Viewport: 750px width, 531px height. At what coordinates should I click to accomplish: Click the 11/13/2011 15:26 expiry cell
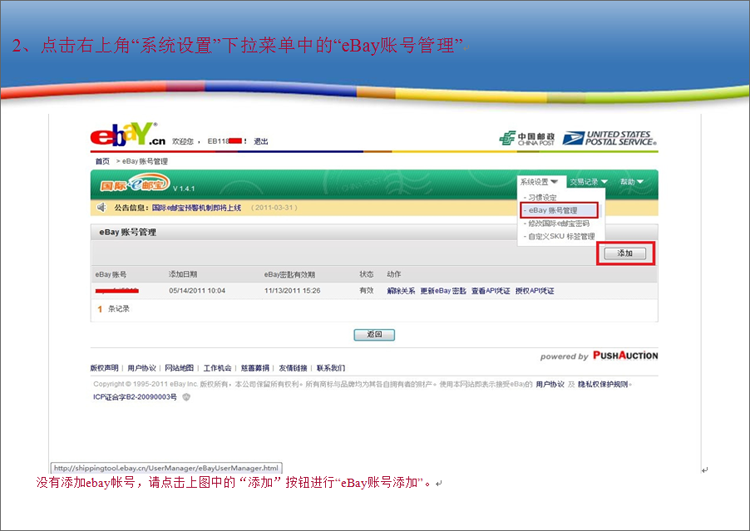292,291
